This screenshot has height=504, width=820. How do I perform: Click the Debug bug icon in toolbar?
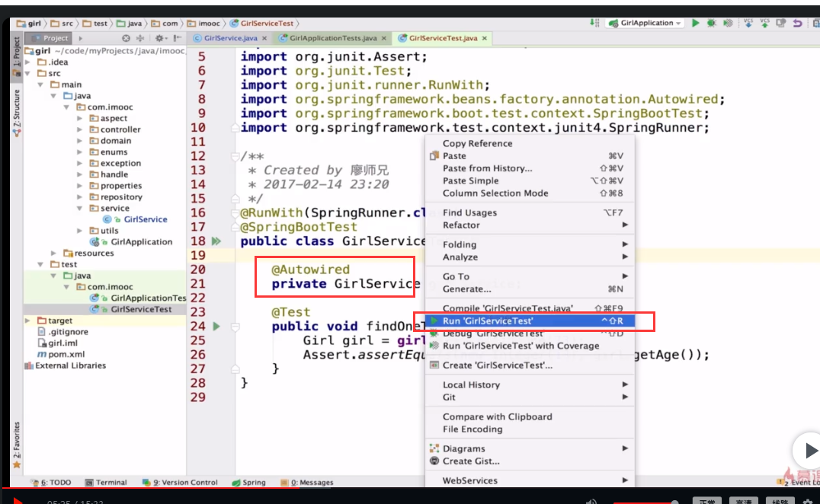tap(711, 23)
